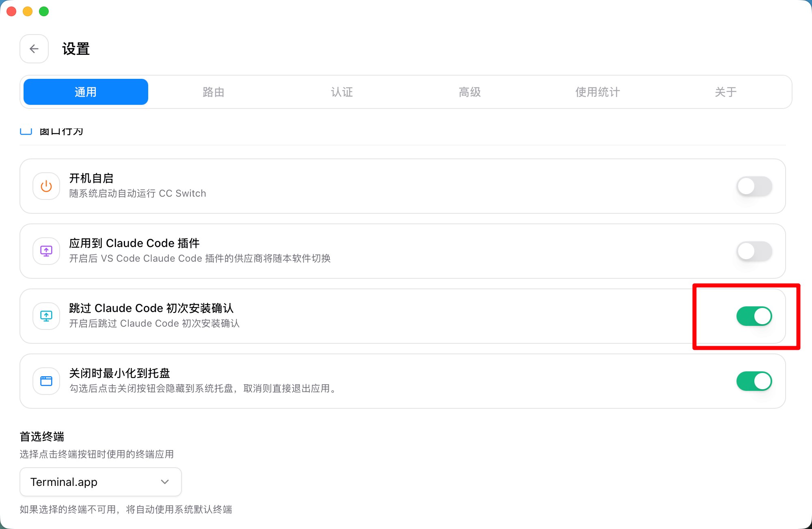Click 随系统启动自动运行 CC Switch description
Image resolution: width=812 pixels, height=529 pixels.
point(138,193)
